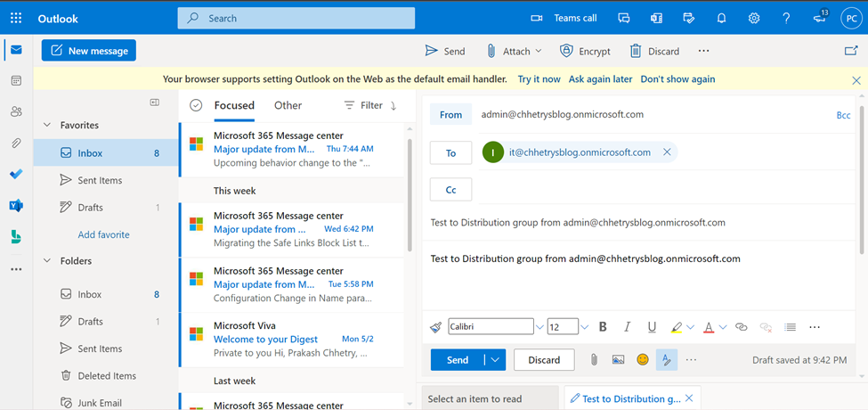Screen dimensions: 868x410
Task: Show more apps ellipsis in left rail
Action: (16, 269)
